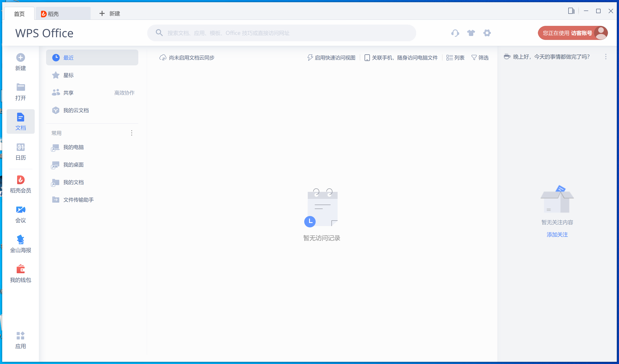Open 稻壳会员 membership icon
The height and width of the screenshot is (364, 619).
click(x=20, y=180)
